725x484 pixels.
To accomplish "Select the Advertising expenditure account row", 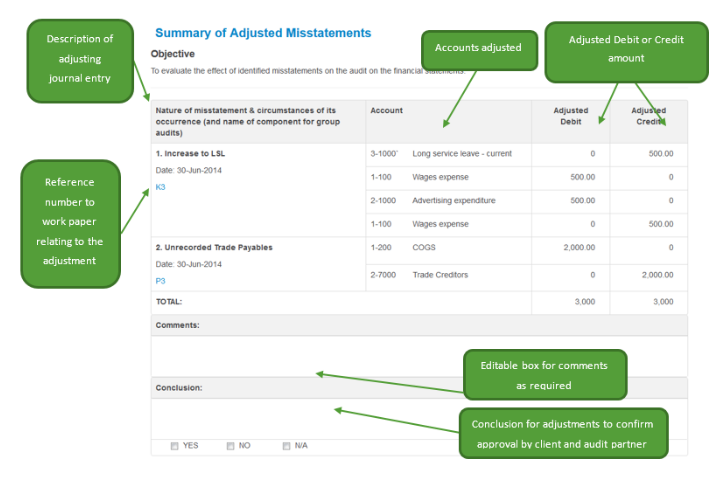I will (455, 201).
